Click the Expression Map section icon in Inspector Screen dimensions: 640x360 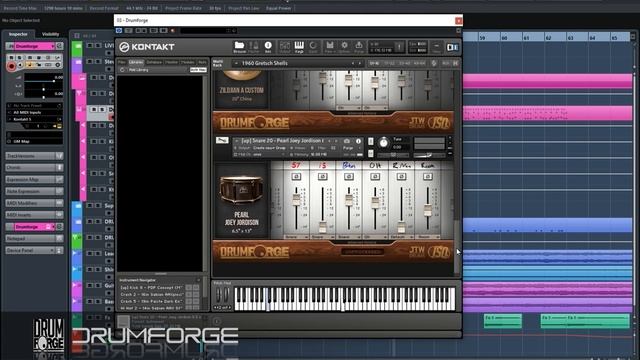click(x=59, y=179)
